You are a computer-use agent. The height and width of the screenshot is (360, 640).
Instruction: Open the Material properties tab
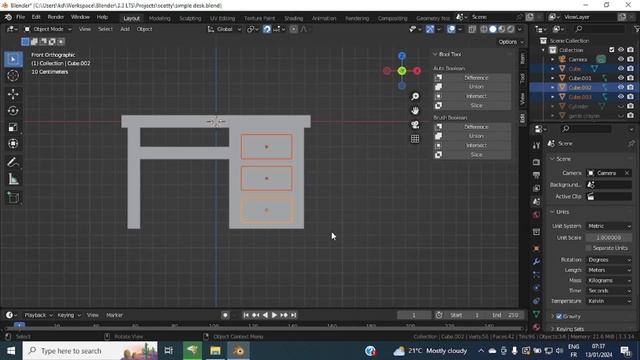[536, 327]
